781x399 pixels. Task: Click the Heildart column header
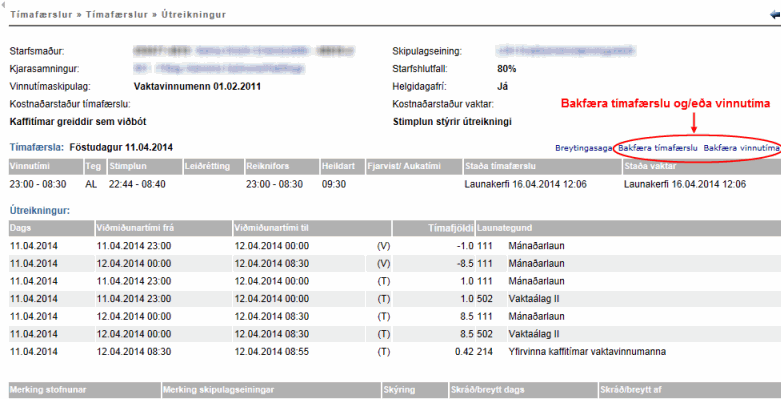[342, 166]
